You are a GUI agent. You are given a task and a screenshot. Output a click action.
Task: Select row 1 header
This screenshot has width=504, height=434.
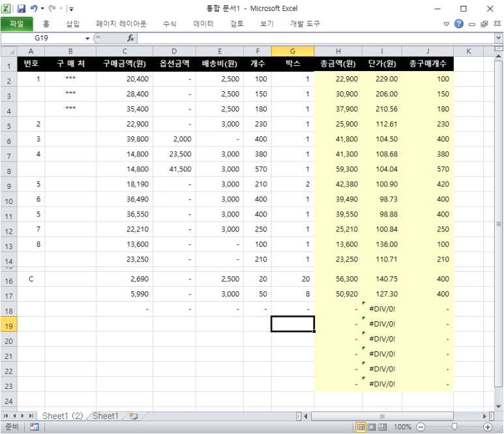click(x=8, y=64)
